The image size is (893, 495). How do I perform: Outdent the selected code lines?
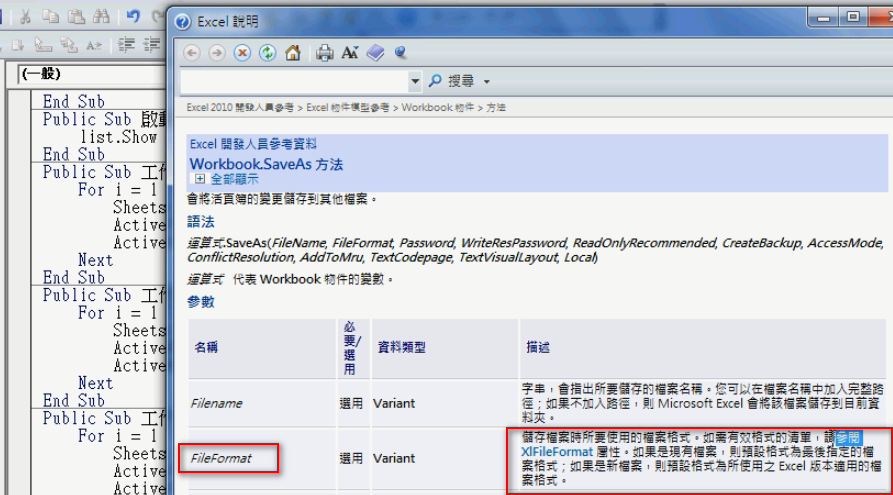pyautogui.click(x=151, y=45)
